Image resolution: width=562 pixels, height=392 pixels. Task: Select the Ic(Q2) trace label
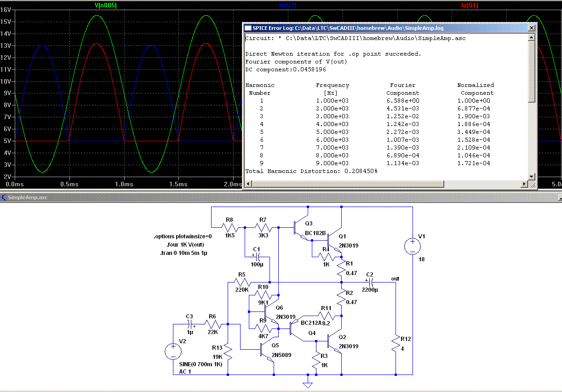pos(287,5)
